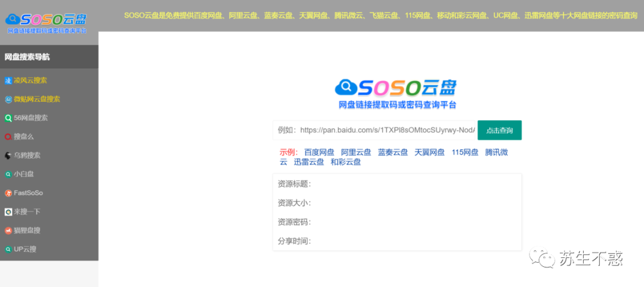
Task: Open 微贴网云盘搜索 link in sidebar
Action: point(37,99)
